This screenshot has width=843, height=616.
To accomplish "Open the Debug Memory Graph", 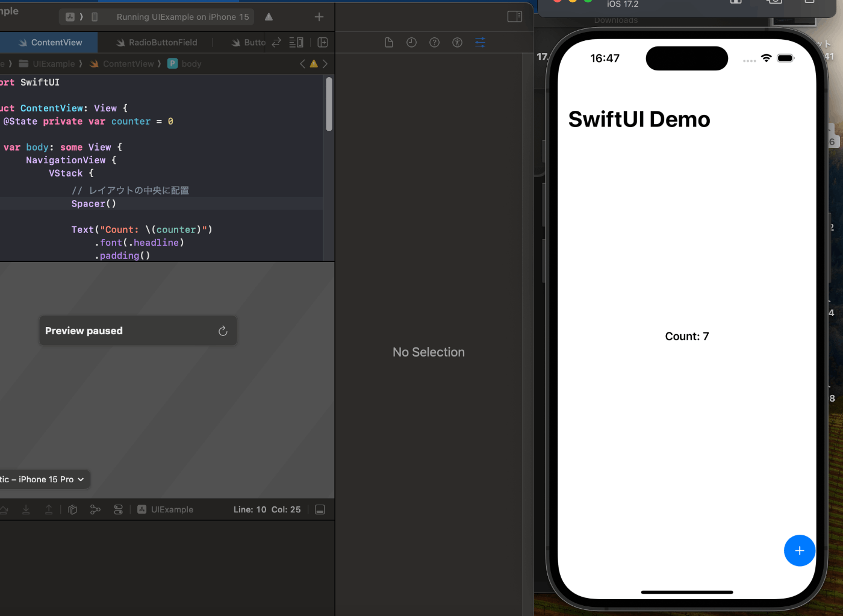I will click(95, 509).
